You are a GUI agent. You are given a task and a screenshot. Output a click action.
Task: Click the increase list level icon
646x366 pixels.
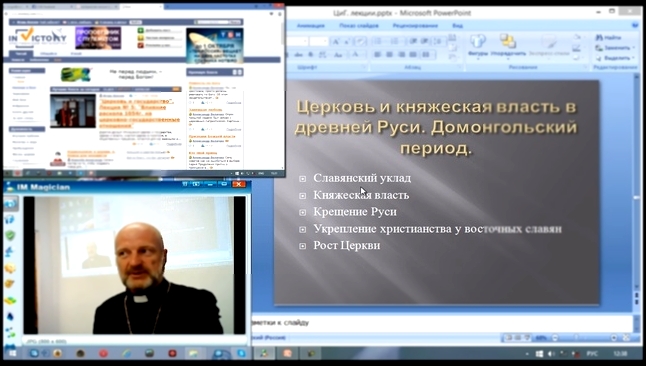coord(424,41)
